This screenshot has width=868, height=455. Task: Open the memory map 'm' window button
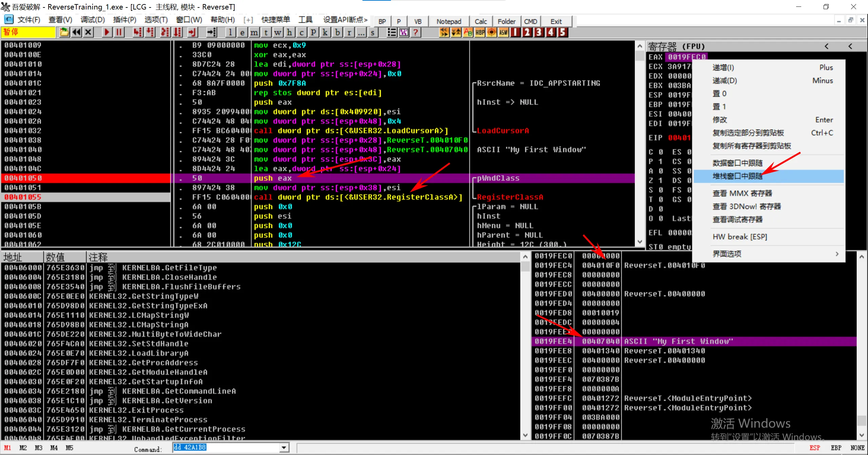254,32
